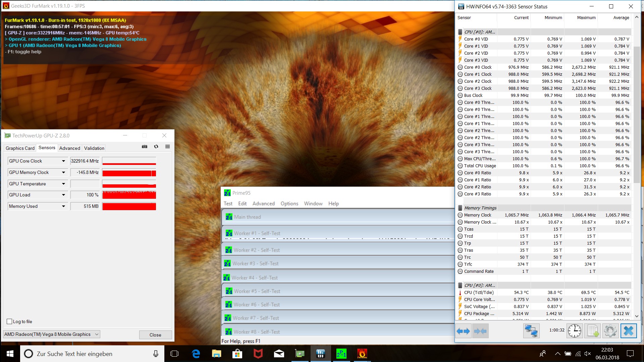Screen dimensions: 644x362
Task: Enable Log to file checkbox
Action: [x=9, y=321]
